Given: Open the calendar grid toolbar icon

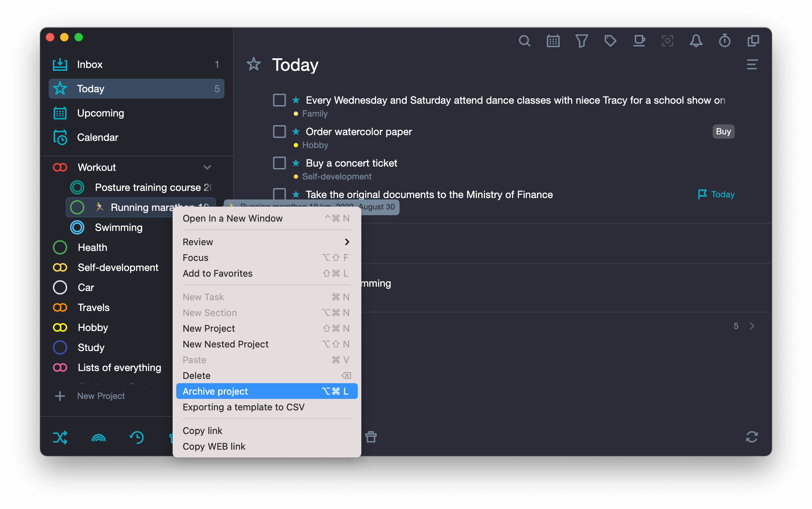Looking at the screenshot, I should 553,41.
